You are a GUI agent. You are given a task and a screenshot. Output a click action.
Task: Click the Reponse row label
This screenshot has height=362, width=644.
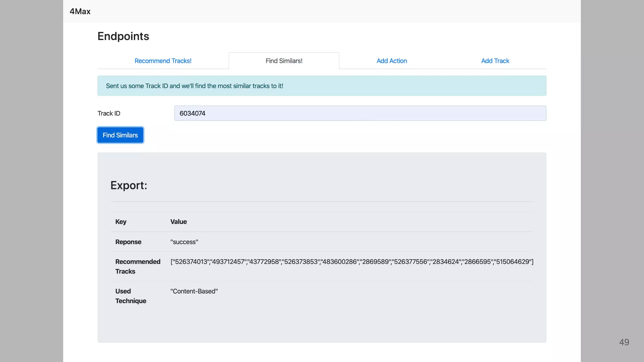point(128,242)
